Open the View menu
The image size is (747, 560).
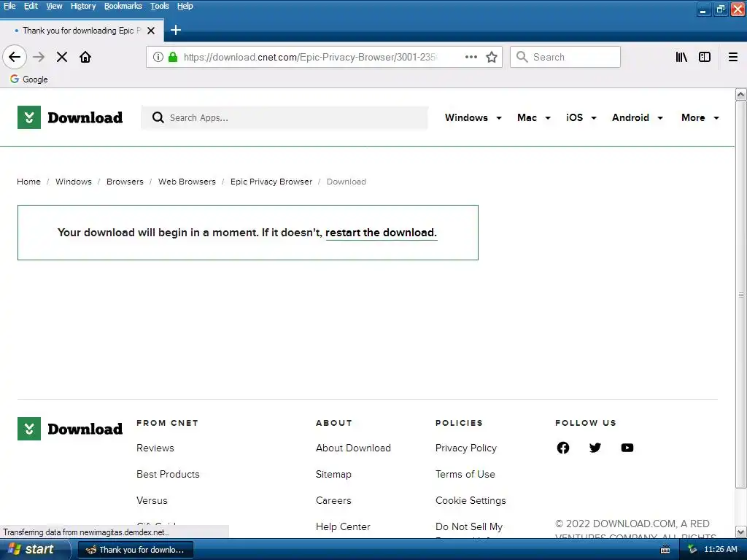point(54,6)
